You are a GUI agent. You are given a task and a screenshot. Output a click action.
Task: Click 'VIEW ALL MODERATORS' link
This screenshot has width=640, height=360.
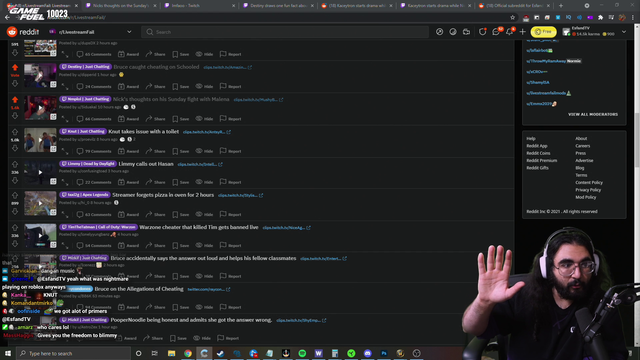point(593,114)
